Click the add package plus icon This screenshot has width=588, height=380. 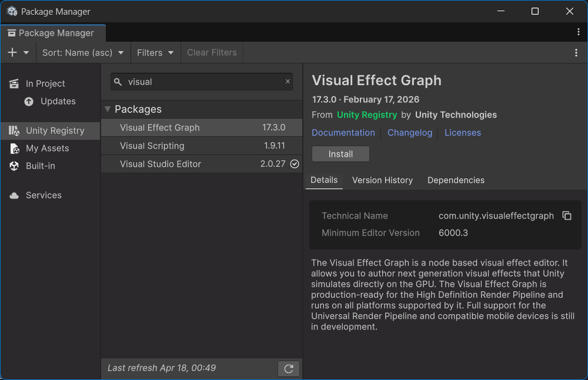(x=12, y=52)
